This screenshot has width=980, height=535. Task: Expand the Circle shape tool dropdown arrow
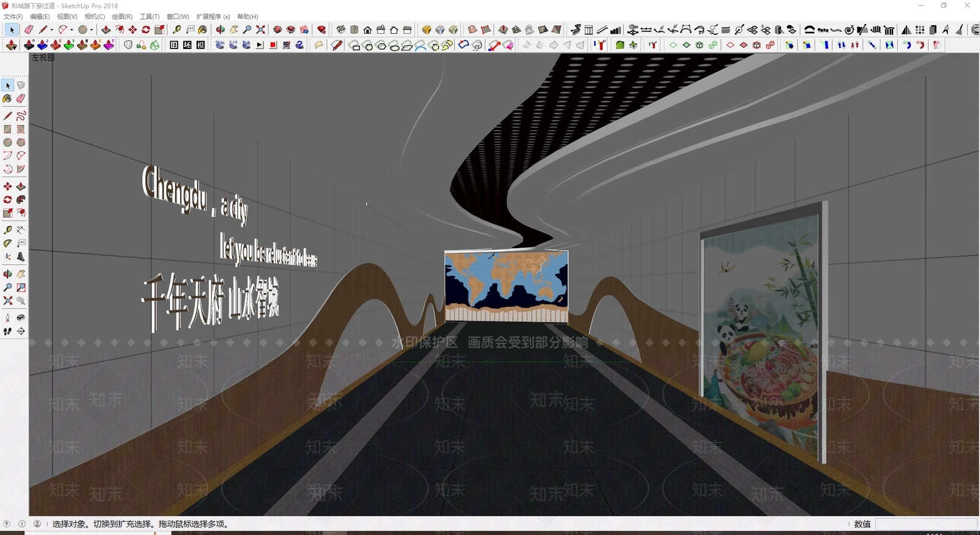tap(91, 29)
